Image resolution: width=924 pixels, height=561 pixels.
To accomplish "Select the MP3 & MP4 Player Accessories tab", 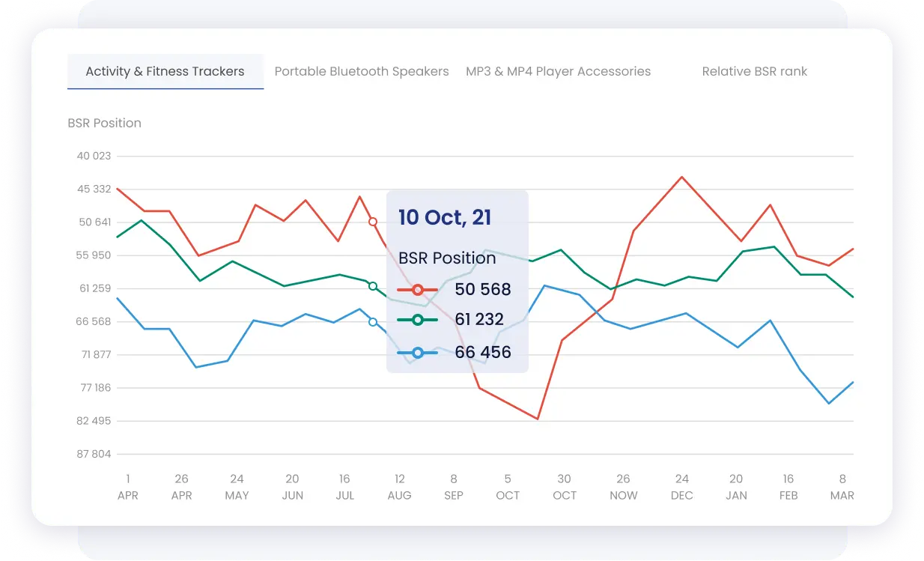I will coord(558,72).
